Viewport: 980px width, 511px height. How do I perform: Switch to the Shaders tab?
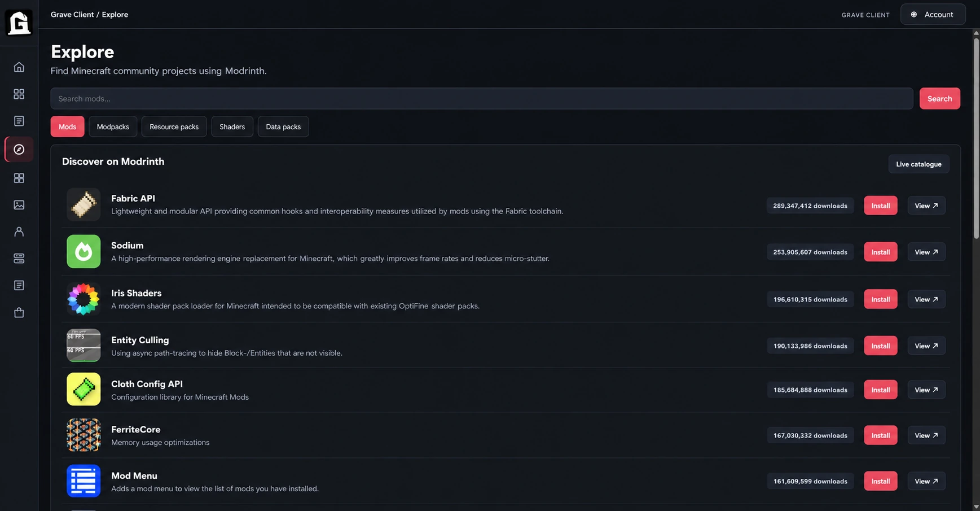pos(232,126)
